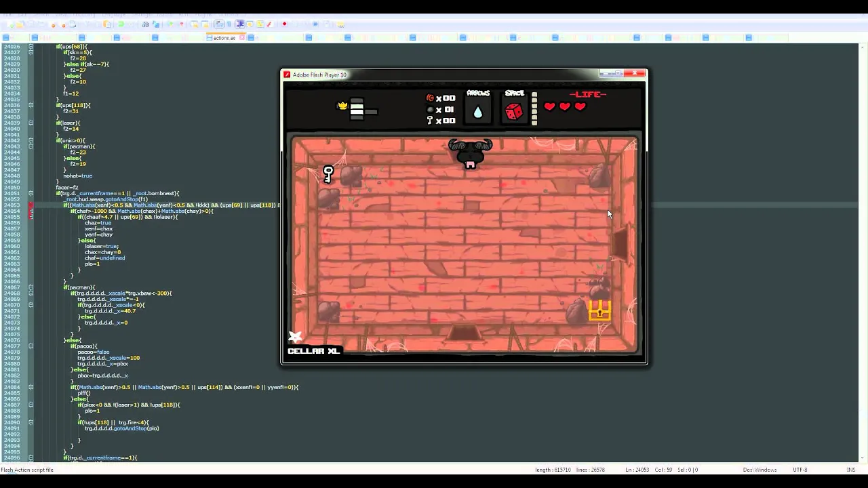
Task: Click the code line facer=f2
Action: coord(67,188)
